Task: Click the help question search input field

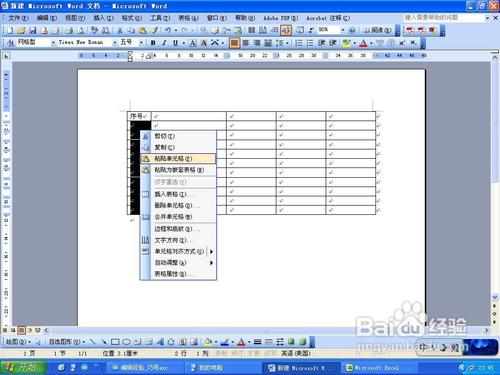Action: [x=444, y=18]
